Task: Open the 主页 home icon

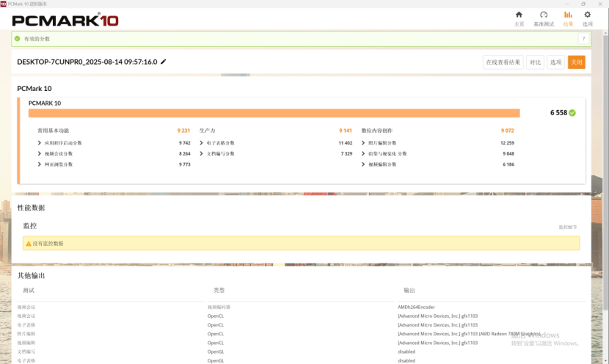Action: pyautogui.click(x=519, y=15)
